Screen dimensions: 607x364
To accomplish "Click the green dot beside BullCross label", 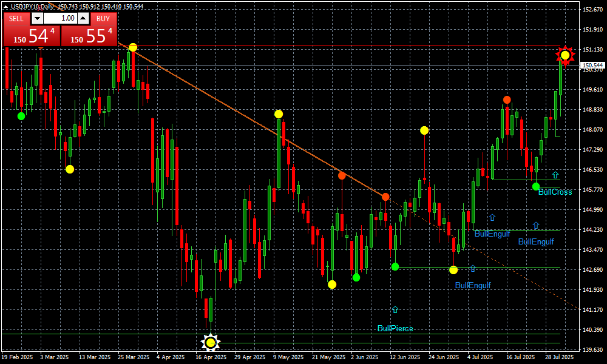I will (x=536, y=186).
